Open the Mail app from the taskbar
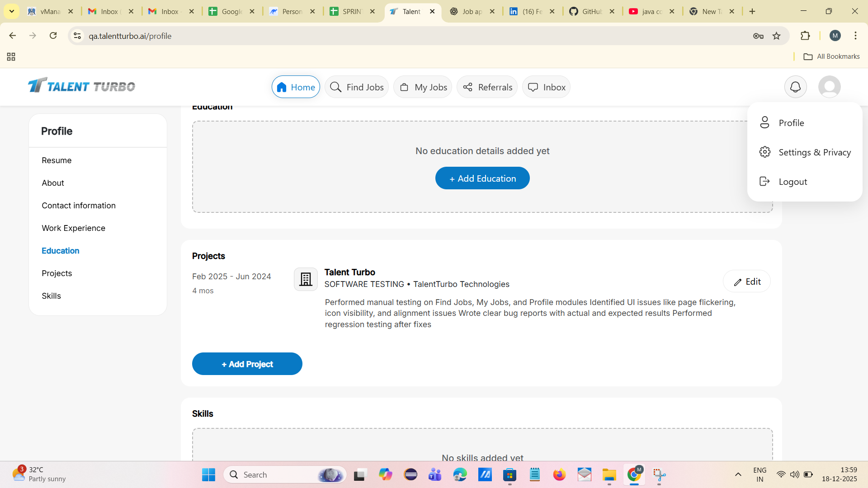This screenshot has height=488, width=868. tap(584, 474)
